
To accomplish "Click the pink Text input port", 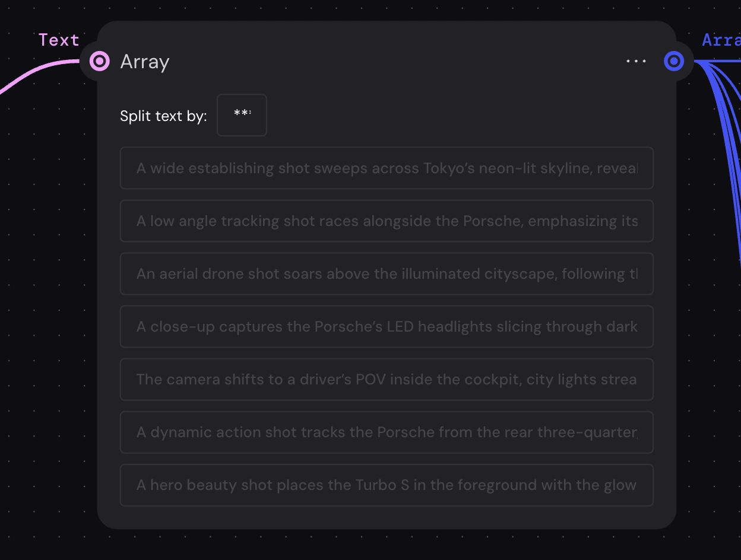I will 99,61.
